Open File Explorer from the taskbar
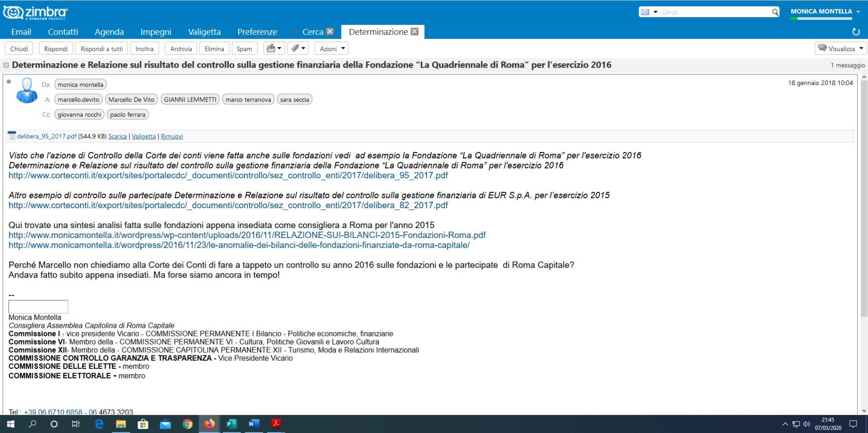This screenshot has width=868, height=433. (121, 424)
